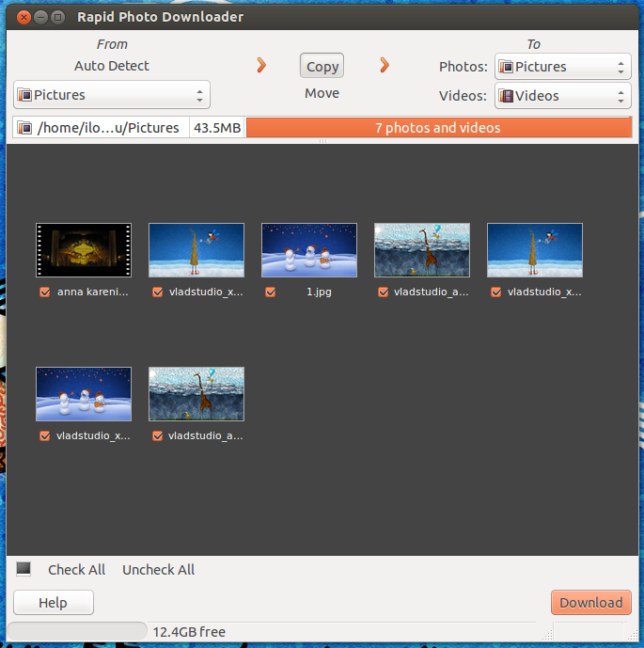Click the Check All link
The image size is (644, 648).
[x=76, y=570]
